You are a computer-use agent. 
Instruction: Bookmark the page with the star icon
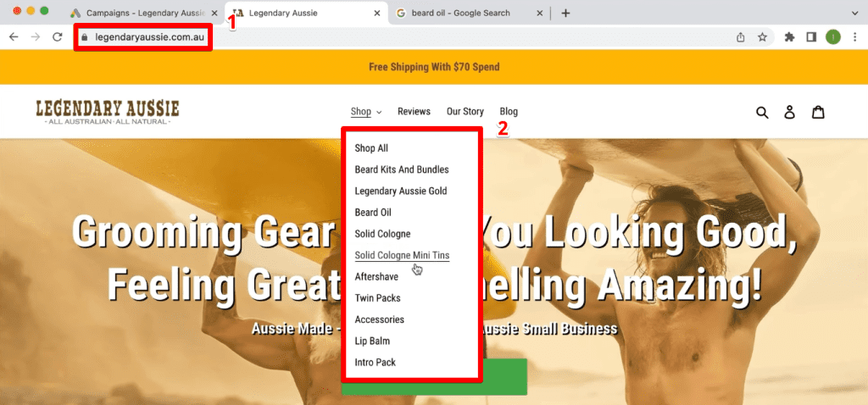(762, 37)
